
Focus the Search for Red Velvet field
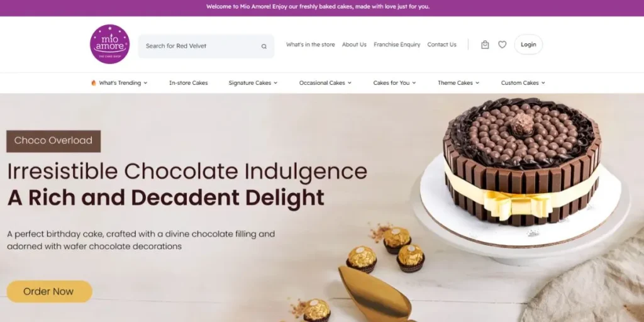[206, 46]
